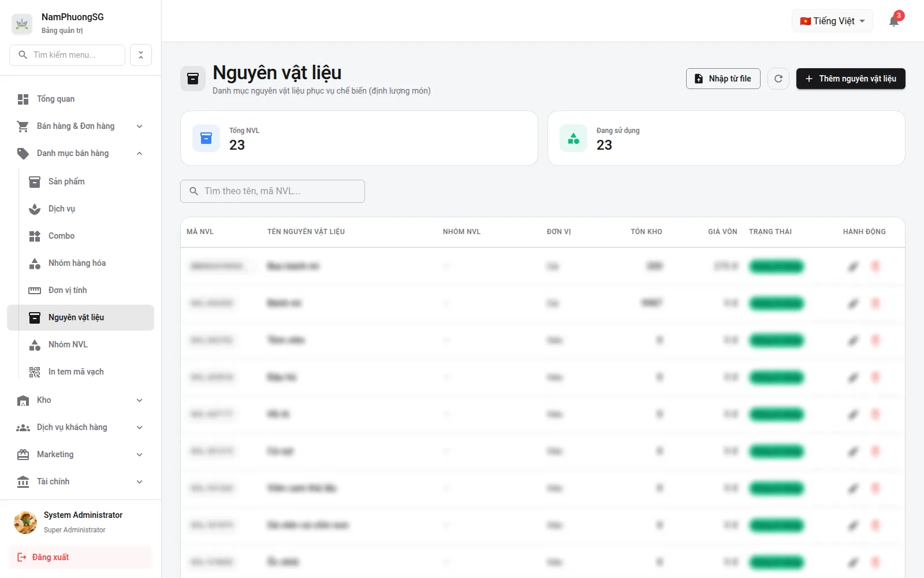Image resolution: width=924 pixels, height=578 pixels.
Task: Expand the Kho menu section
Action: pos(81,400)
